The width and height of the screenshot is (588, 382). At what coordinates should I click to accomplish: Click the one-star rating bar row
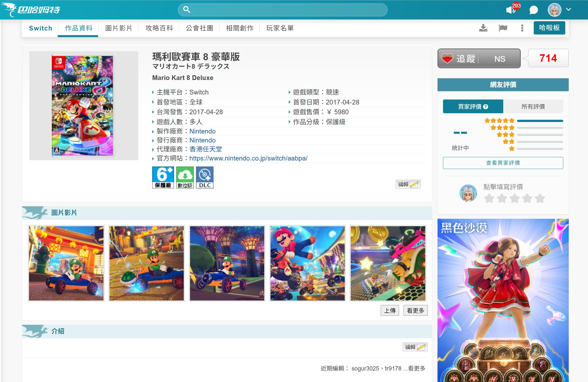pos(536,149)
